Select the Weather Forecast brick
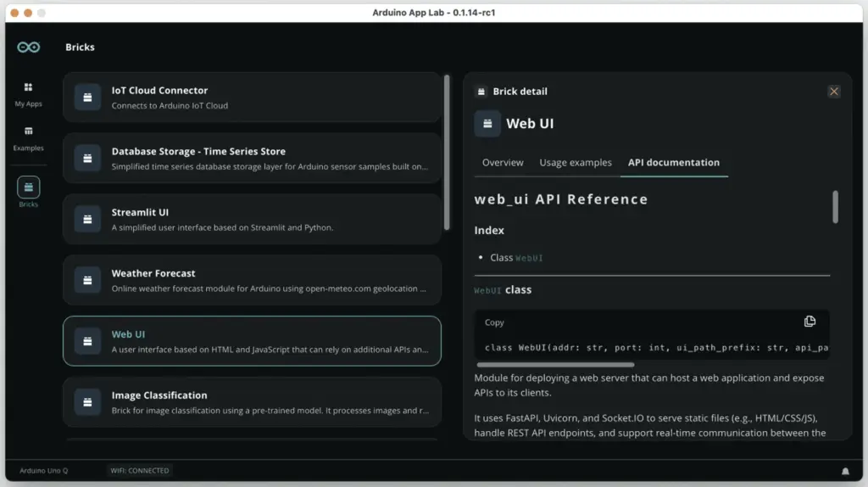868x487 pixels. pyautogui.click(x=252, y=280)
